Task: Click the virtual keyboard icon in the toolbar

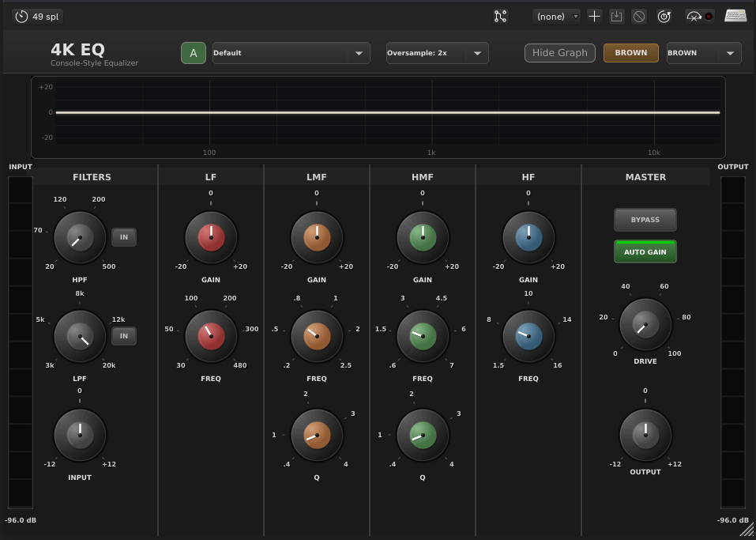Action: click(x=735, y=16)
